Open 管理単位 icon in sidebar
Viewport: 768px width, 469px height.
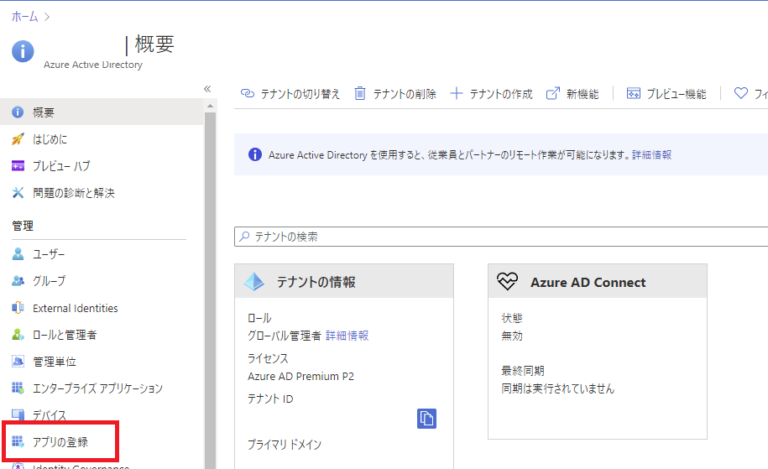click(17, 361)
